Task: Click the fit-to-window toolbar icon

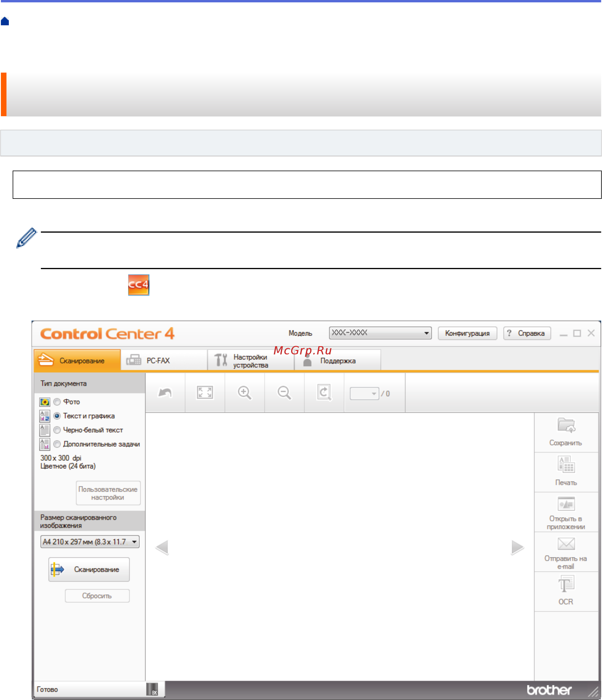Action: click(x=205, y=393)
